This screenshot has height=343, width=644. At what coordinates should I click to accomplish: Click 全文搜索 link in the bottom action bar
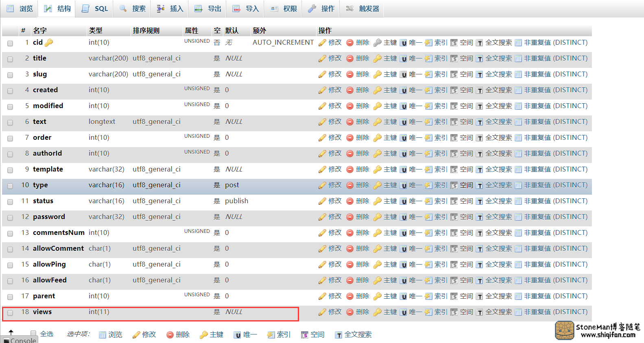(358, 334)
